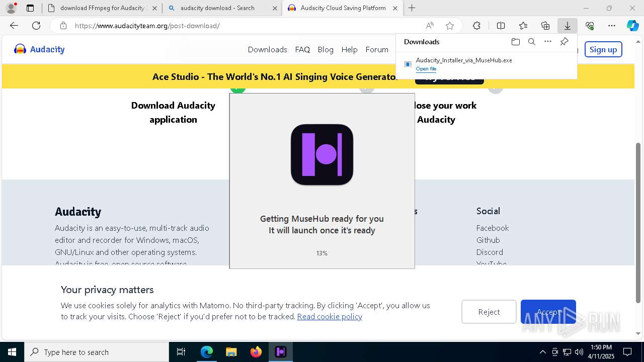Select MuseHub installer in taskbar
644x362 pixels.
280,352
